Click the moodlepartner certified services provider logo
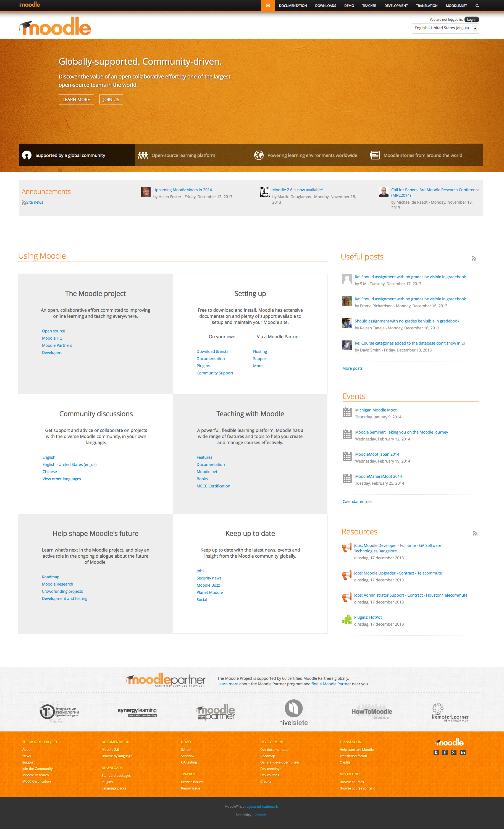The image size is (504, 829). pos(166,680)
